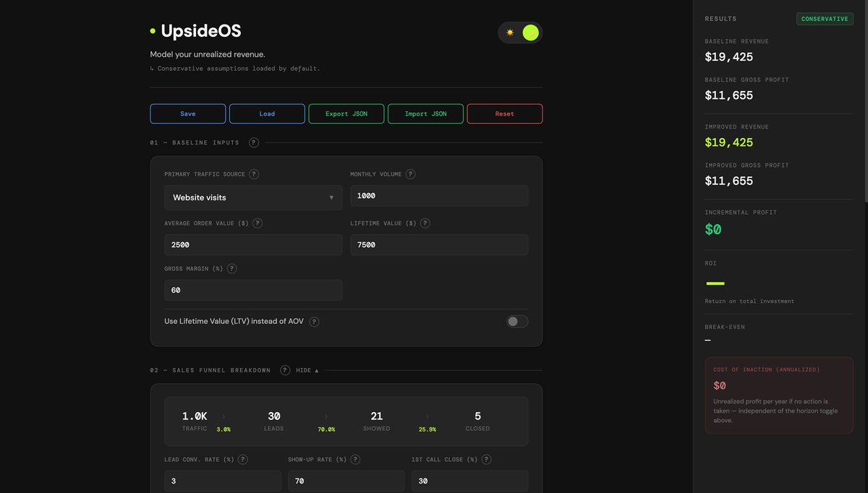Open the Website visits traffic source dropdown

tap(253, 197)
